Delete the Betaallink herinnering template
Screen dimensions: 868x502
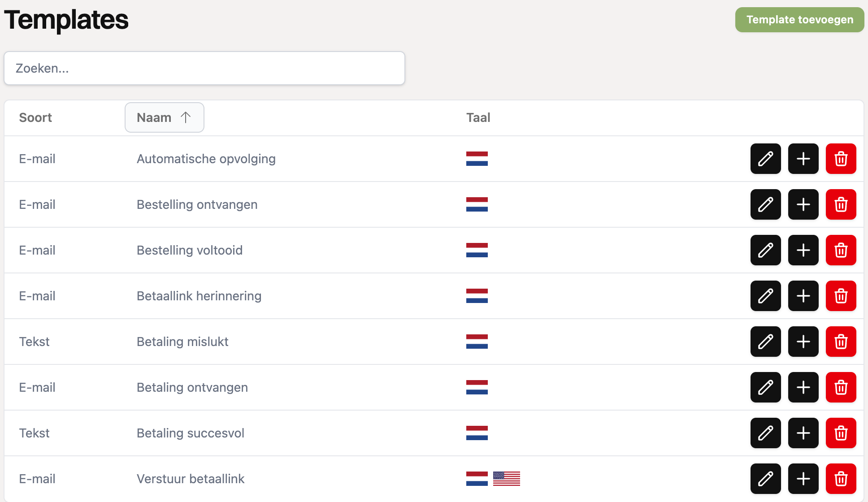coord(841,296)
